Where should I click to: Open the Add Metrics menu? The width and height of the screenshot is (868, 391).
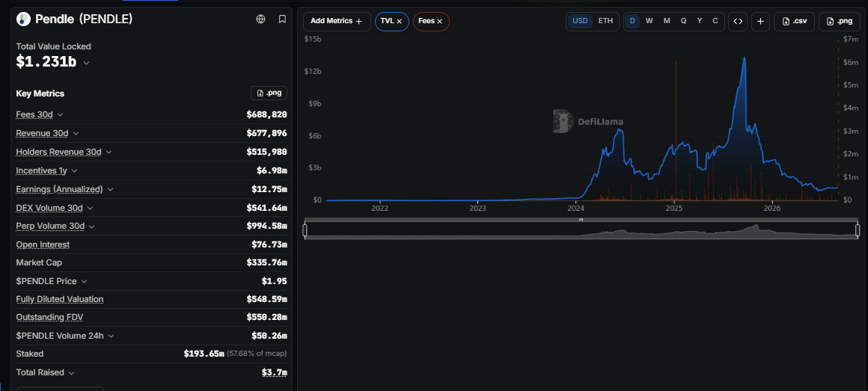click(x=337, y=21)
